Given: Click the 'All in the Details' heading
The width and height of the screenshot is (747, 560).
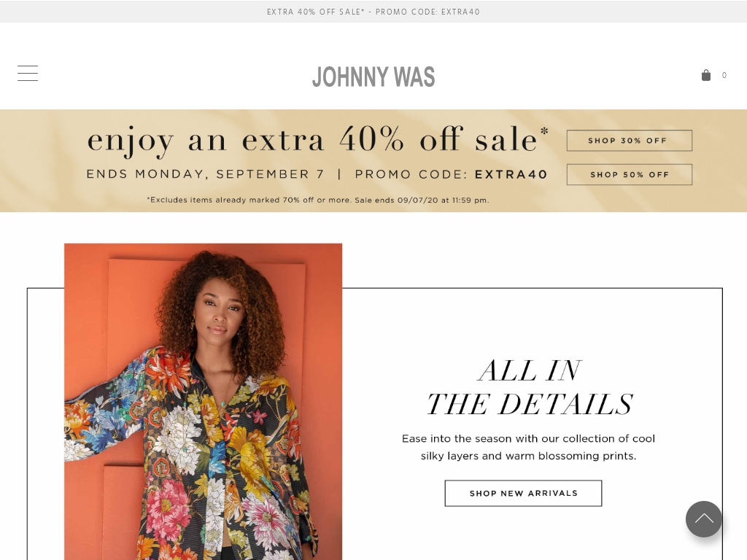Looking at the screenshot, I should [530, 387].
